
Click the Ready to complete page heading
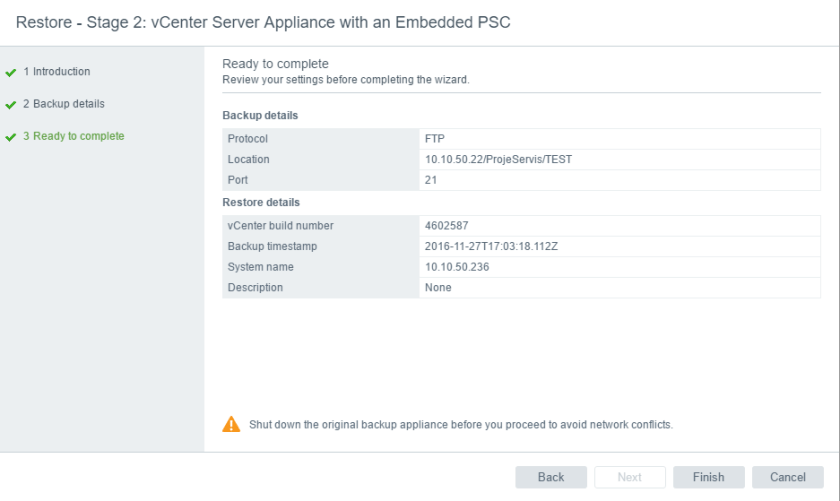point(275,64)
